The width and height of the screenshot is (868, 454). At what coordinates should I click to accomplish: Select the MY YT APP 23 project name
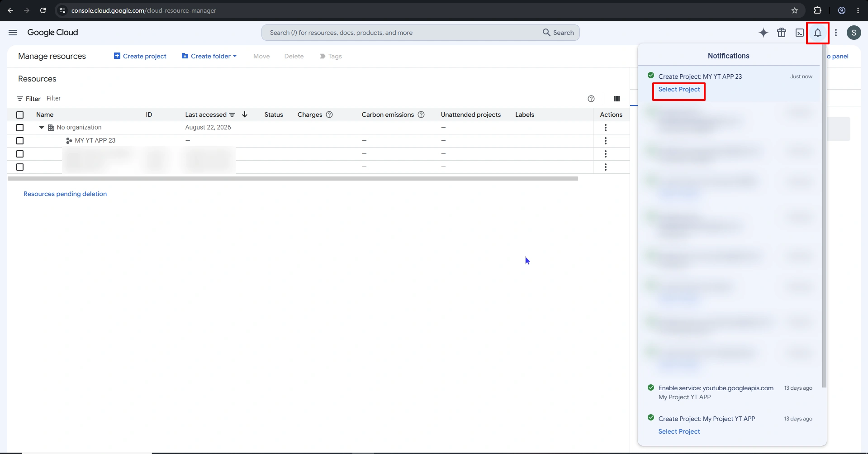pyautogui.click(x=95, y=140)
